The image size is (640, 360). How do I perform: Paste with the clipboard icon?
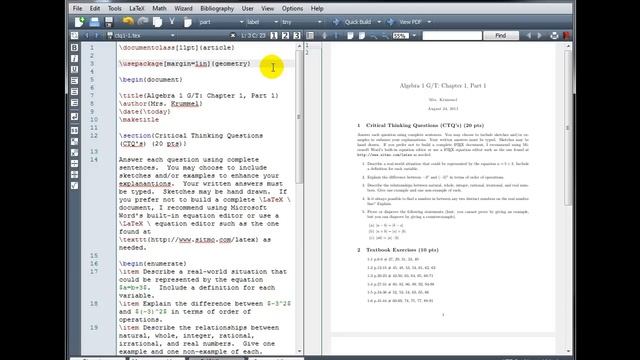[187, 22]
